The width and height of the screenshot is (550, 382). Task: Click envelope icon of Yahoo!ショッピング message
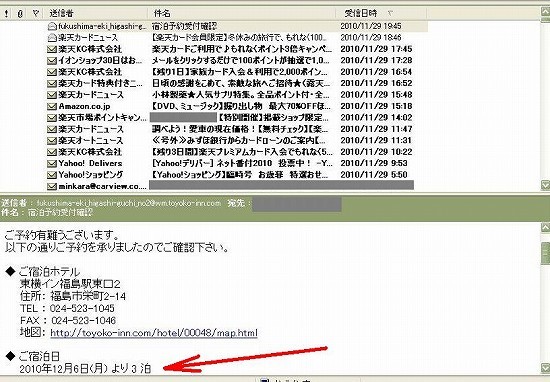click(x=52, y=175)
